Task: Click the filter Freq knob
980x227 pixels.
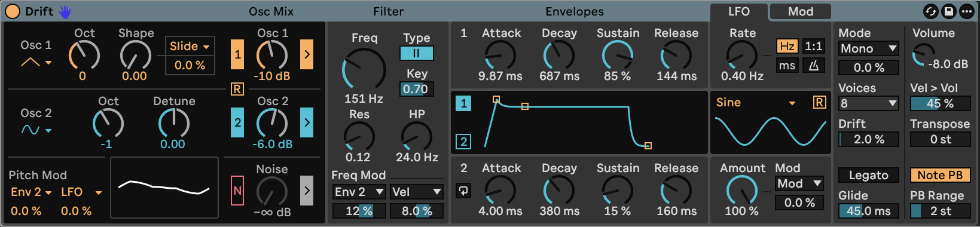Action: pyautogui.click(x=364, y=69)
